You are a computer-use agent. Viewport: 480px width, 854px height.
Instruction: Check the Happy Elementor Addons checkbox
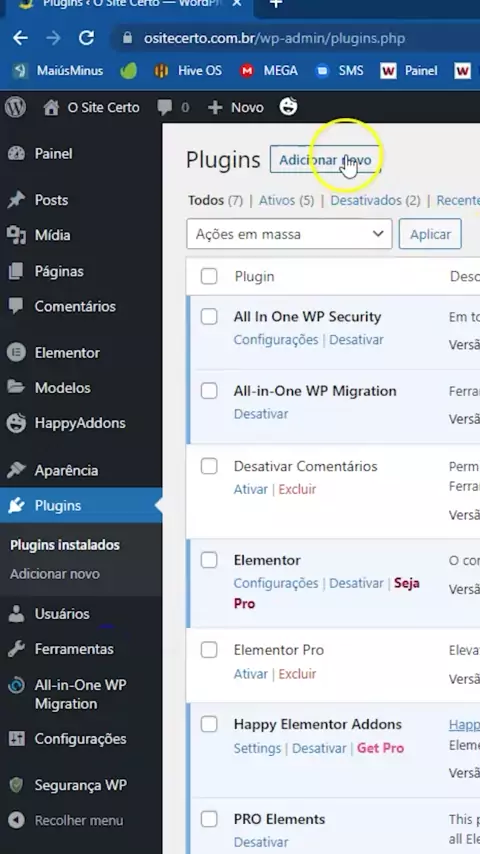[x=209, y=724]
